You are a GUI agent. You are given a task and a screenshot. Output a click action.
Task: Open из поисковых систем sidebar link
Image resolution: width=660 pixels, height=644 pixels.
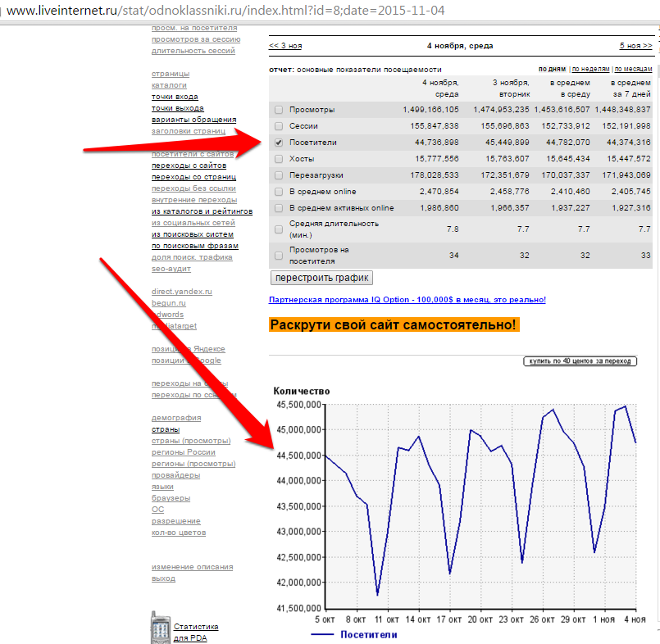192,234
